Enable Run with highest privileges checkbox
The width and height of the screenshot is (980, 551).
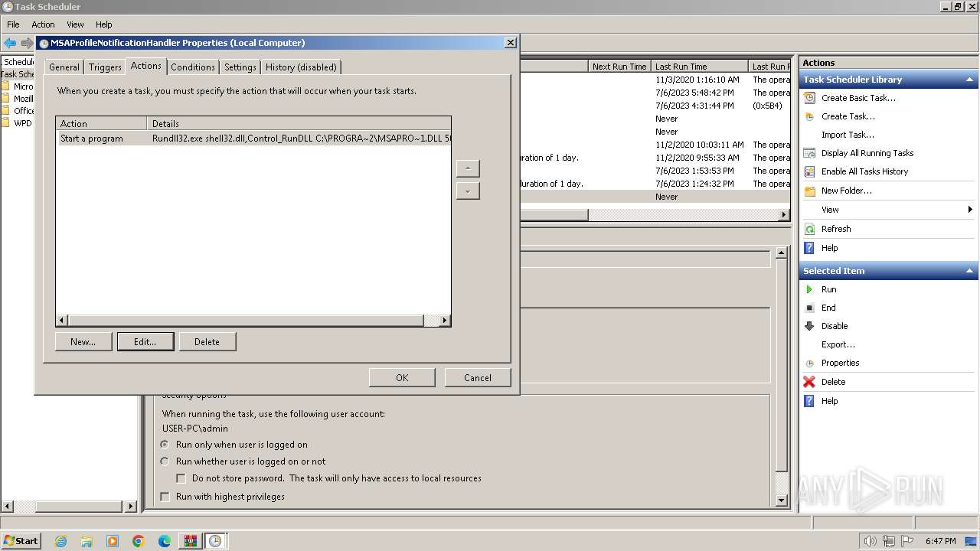165,497
